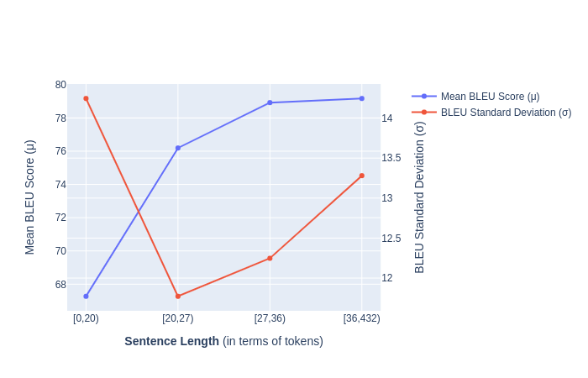Click the blue legend line marker
Image resolution: width=588 pixels, height=378 pixels.
tap(424, 97)
